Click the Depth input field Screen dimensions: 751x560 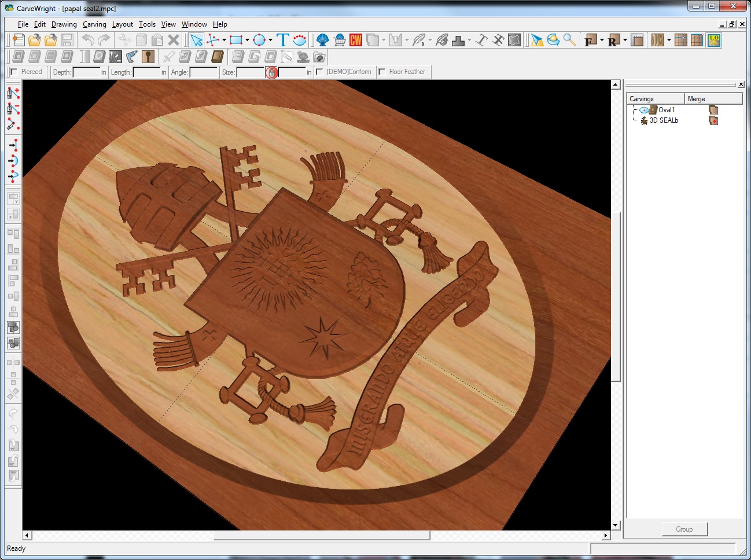[x=86, y=72]
